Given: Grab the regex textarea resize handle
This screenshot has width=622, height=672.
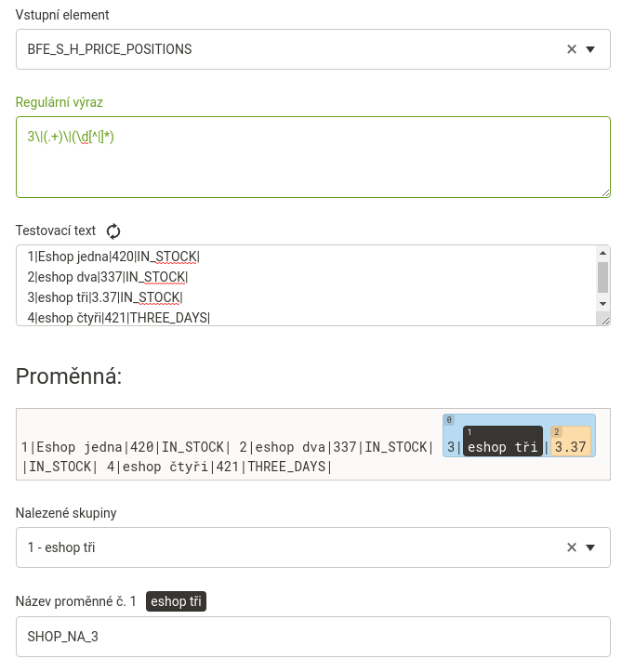Looking at the screenshot, I should tap(605, 192).
